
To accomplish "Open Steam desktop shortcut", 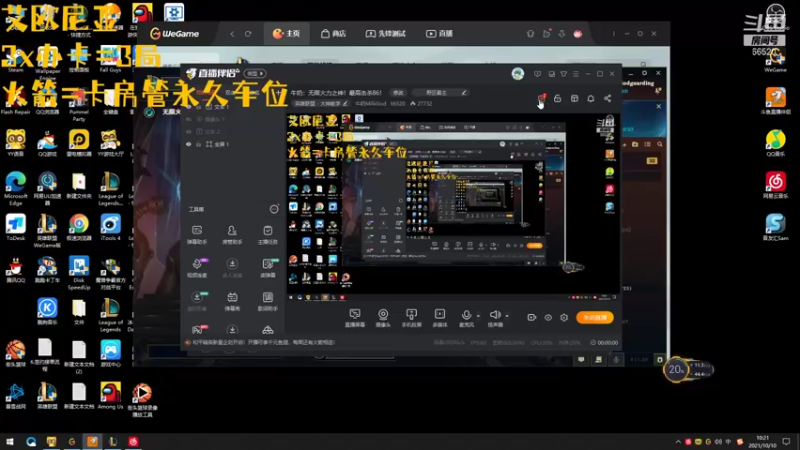I will [x=16, y=59].
